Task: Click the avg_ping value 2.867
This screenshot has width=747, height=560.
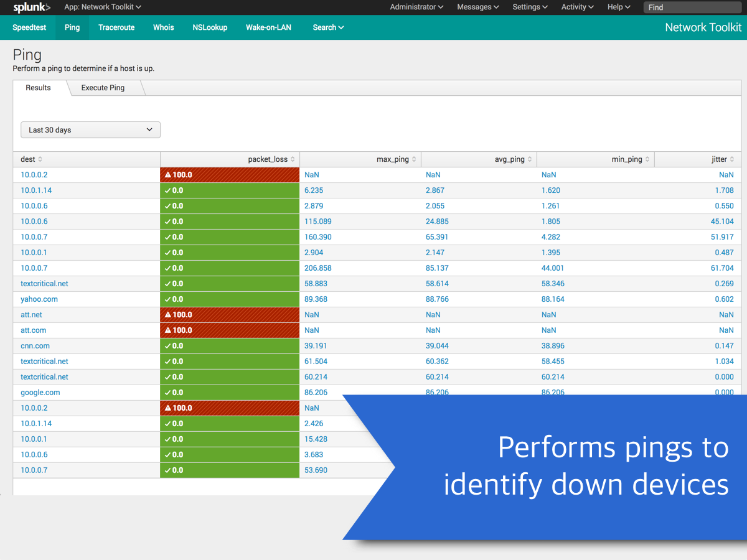Action: point(435,190)
